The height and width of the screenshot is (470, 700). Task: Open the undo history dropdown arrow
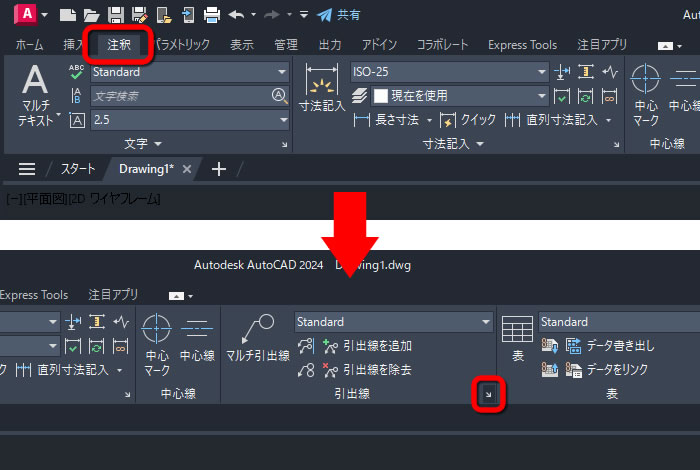[x=254, y=15]
